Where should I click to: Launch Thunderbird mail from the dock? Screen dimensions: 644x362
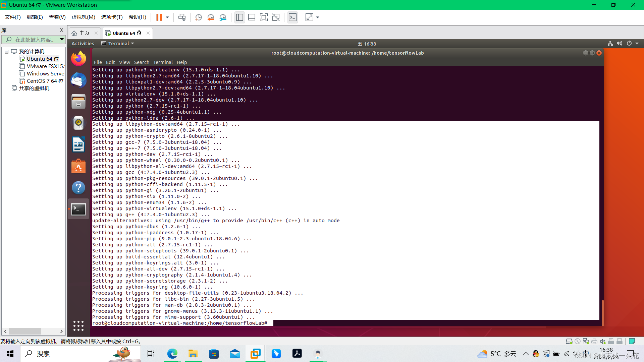[x=78, y=80]
